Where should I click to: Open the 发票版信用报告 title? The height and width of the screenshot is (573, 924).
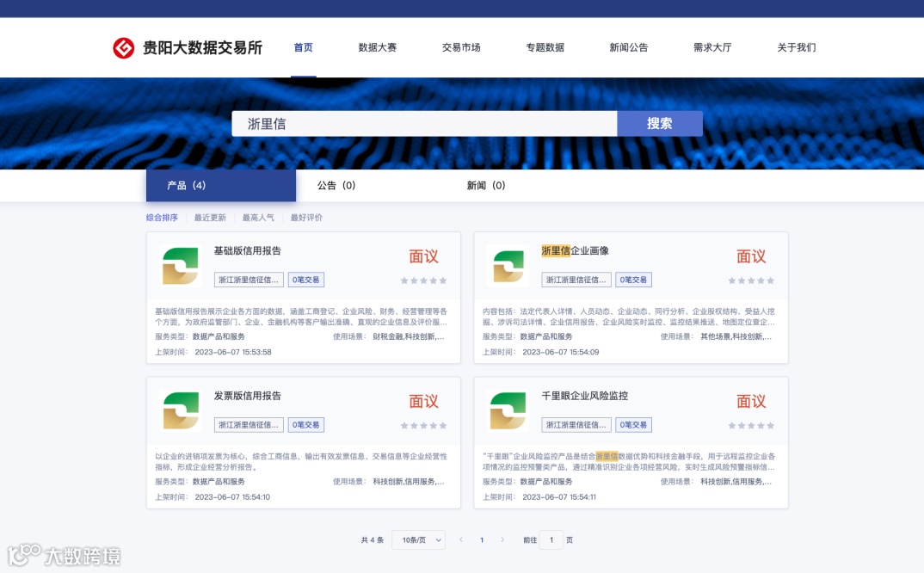[x=248, y=396]
